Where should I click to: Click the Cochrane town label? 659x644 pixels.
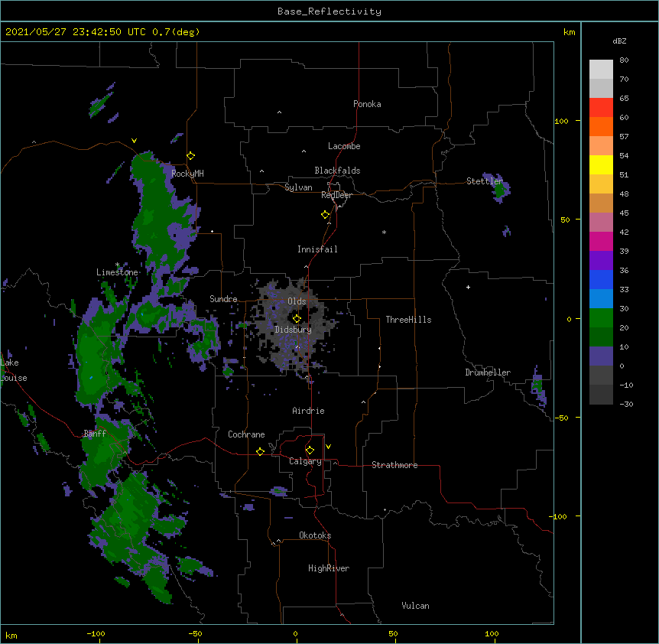(246, 434)
